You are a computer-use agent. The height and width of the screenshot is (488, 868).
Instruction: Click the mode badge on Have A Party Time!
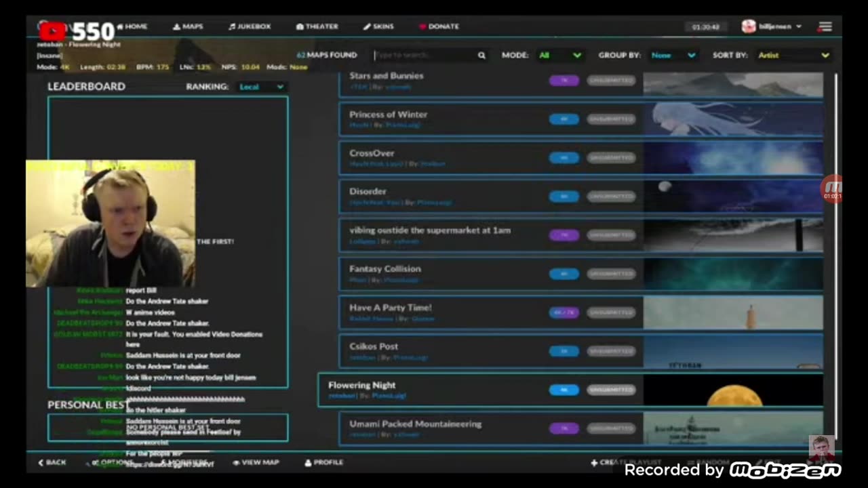click(564, 312)
